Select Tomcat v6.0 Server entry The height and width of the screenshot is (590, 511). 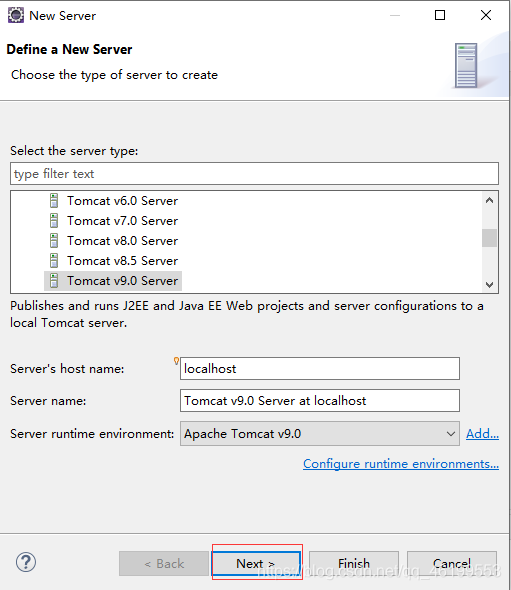click(x=122, y=201)
